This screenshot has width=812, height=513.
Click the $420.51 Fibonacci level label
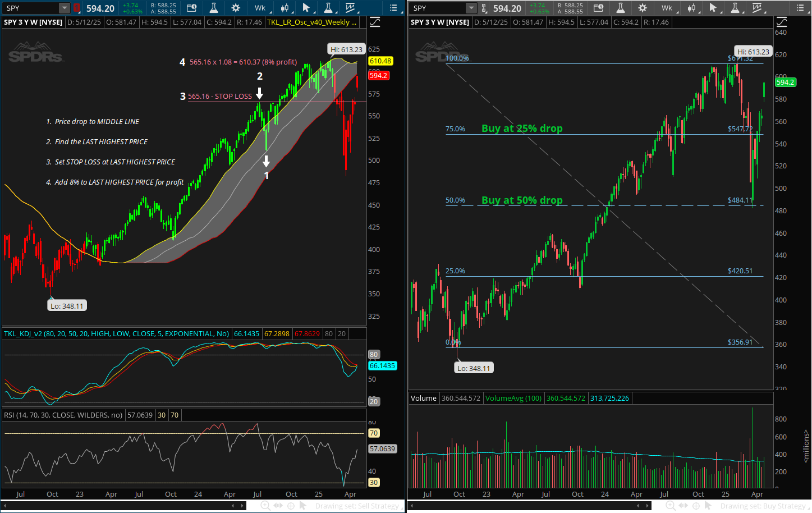740,271
